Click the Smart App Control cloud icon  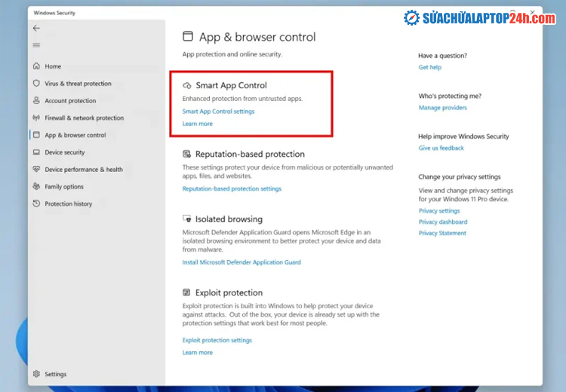[x=187, y=85]
